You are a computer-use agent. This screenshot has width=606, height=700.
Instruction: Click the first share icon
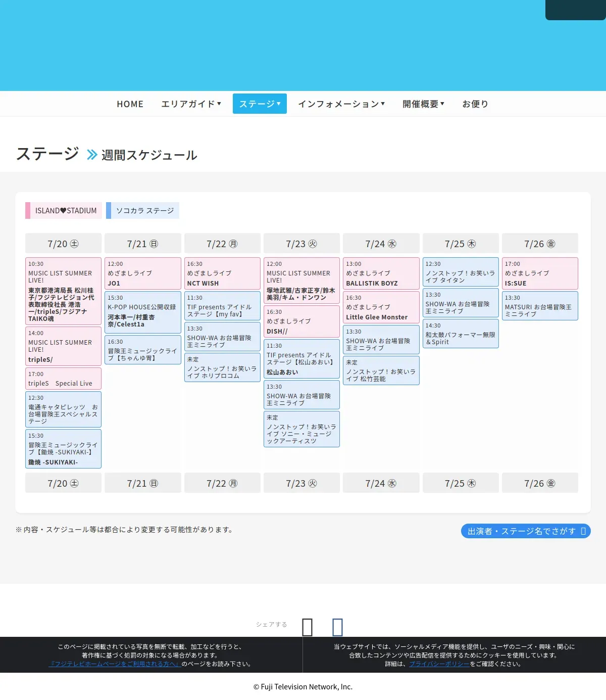pos(307,627)
